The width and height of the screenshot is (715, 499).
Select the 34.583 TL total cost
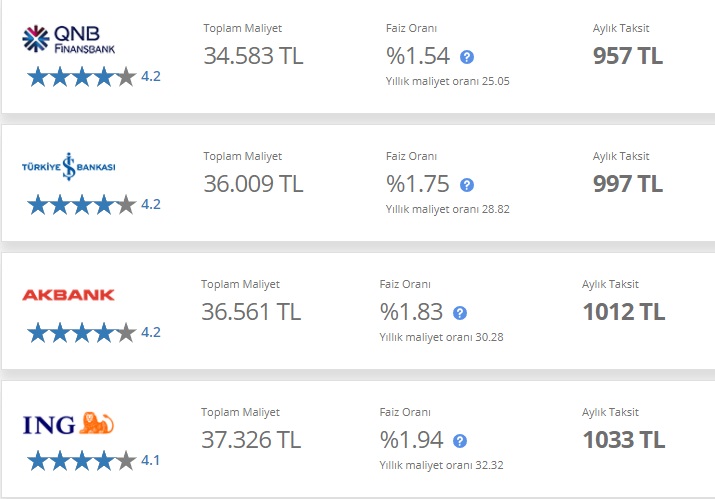(x=253, y=56)
